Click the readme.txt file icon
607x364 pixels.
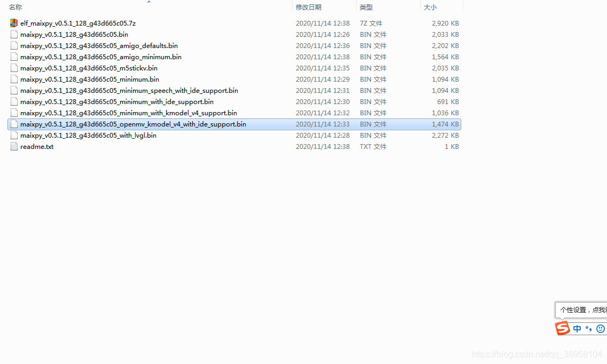point(13,146)
